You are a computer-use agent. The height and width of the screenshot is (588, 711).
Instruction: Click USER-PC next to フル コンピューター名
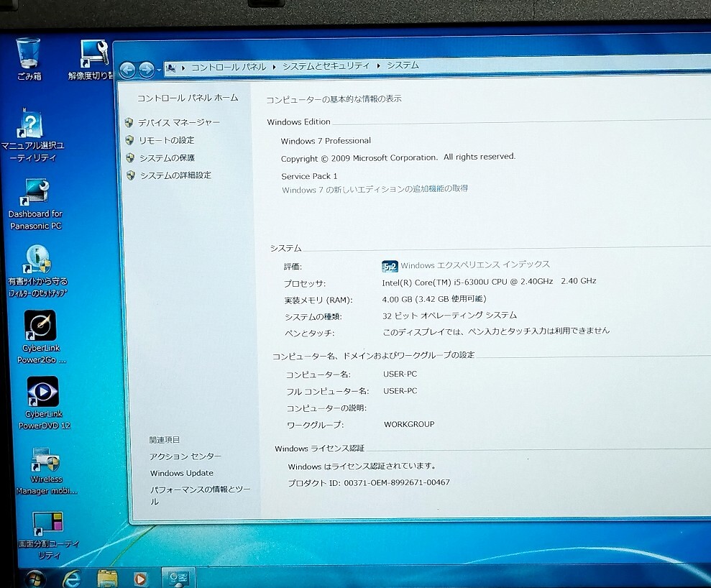(400, 391)
